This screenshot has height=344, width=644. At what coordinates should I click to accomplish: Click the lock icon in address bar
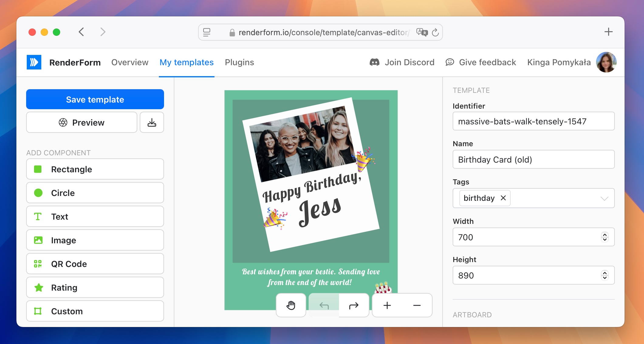click(x=232, y=32)
